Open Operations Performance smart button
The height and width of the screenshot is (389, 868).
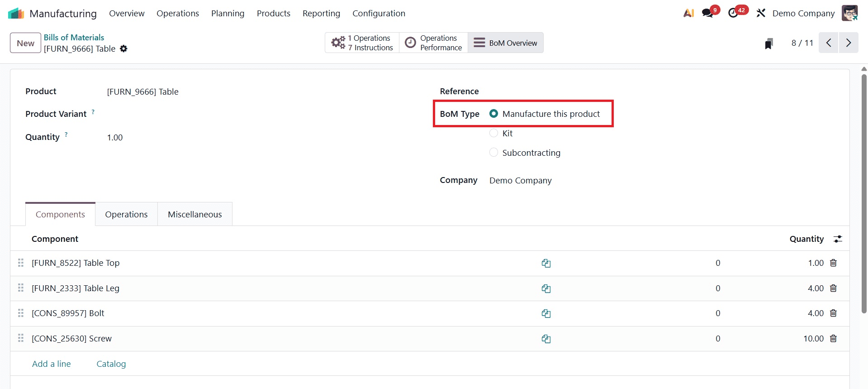coord(433,43)
